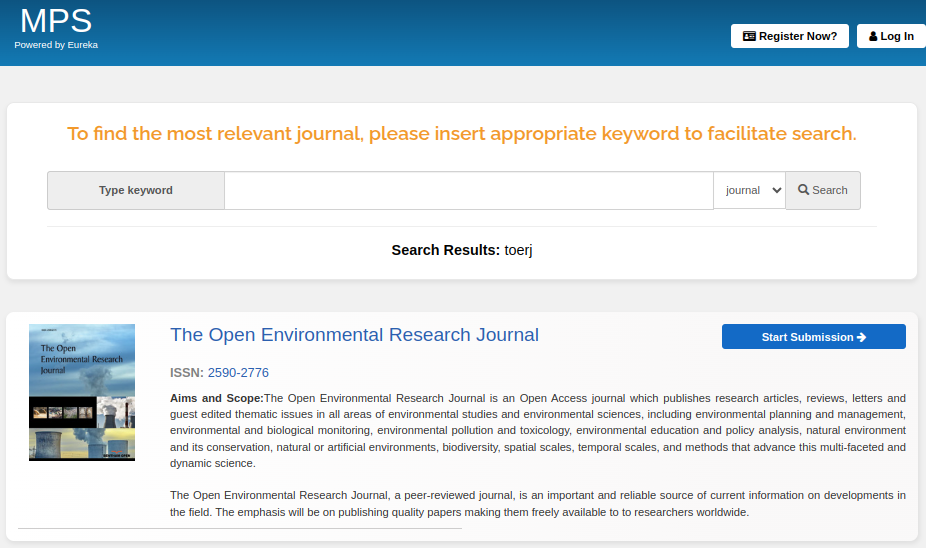The height and width of the screenshot is (548, 926).
Task: Click the Search button label
Action: [830, 190]
